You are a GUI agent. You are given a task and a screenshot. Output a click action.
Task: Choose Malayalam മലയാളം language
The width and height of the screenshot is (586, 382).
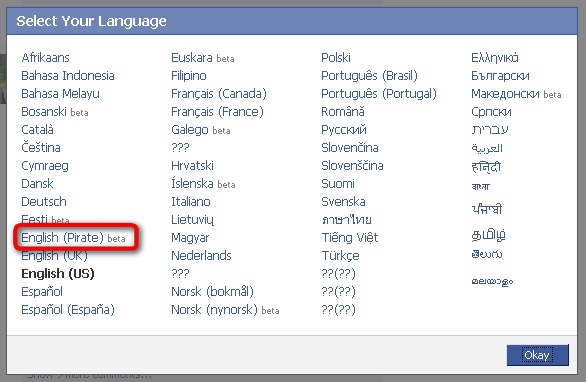(x=492, y=281)
